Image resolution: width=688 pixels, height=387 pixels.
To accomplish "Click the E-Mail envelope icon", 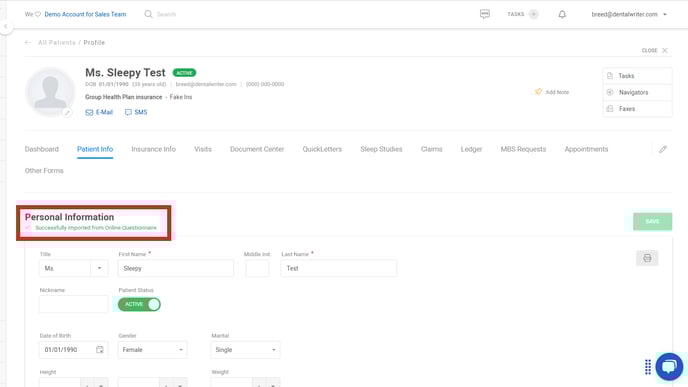I will 89,112.
